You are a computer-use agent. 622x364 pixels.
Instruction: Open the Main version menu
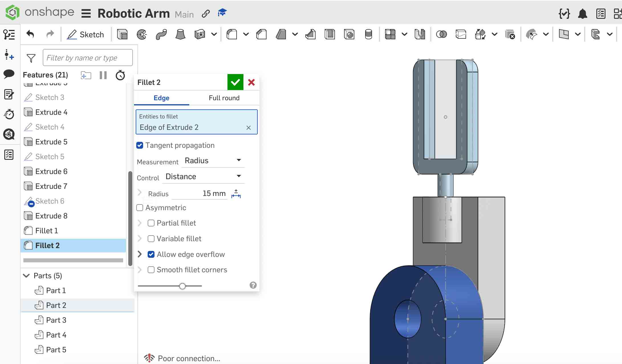click(184, 14)
